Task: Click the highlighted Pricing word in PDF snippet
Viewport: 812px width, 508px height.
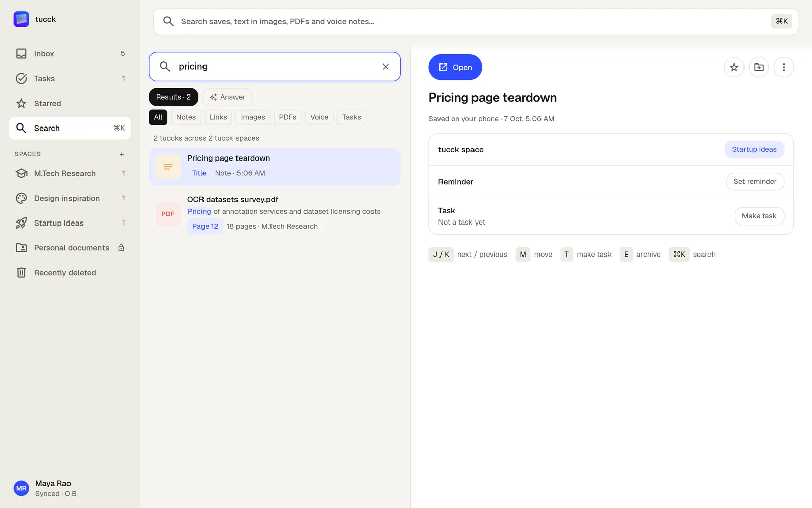Action: [x=199, y=211]
